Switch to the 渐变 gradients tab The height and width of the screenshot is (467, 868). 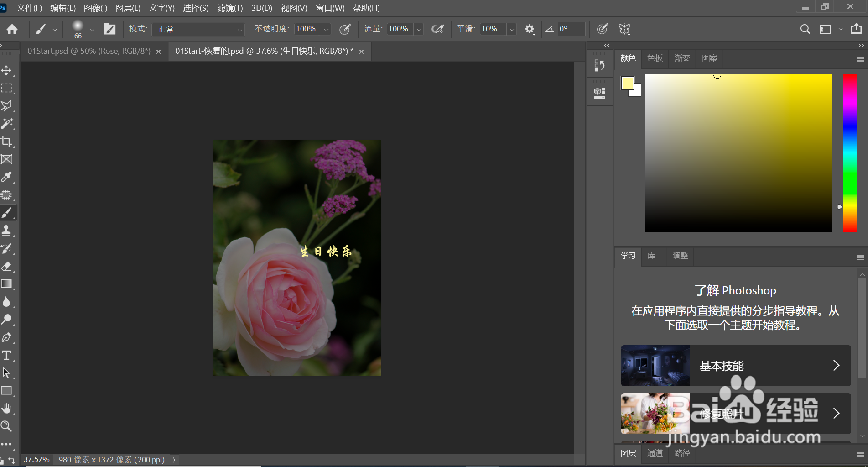tap(682, 58)
